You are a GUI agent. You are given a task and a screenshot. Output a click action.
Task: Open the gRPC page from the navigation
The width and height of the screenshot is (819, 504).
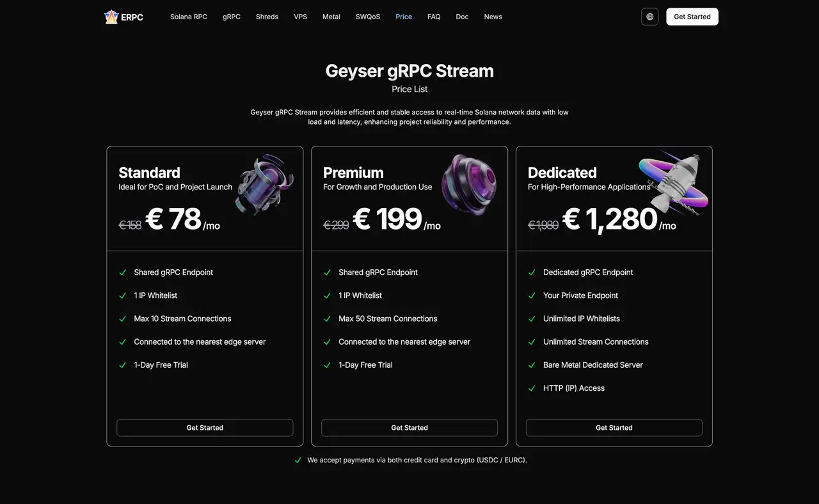point(231,17)
